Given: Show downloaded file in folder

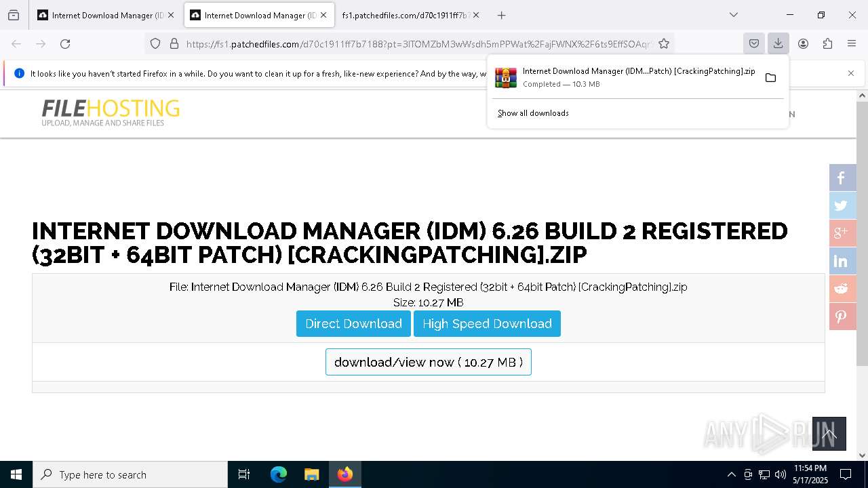Looking at the screenshot, I should 770,77.
